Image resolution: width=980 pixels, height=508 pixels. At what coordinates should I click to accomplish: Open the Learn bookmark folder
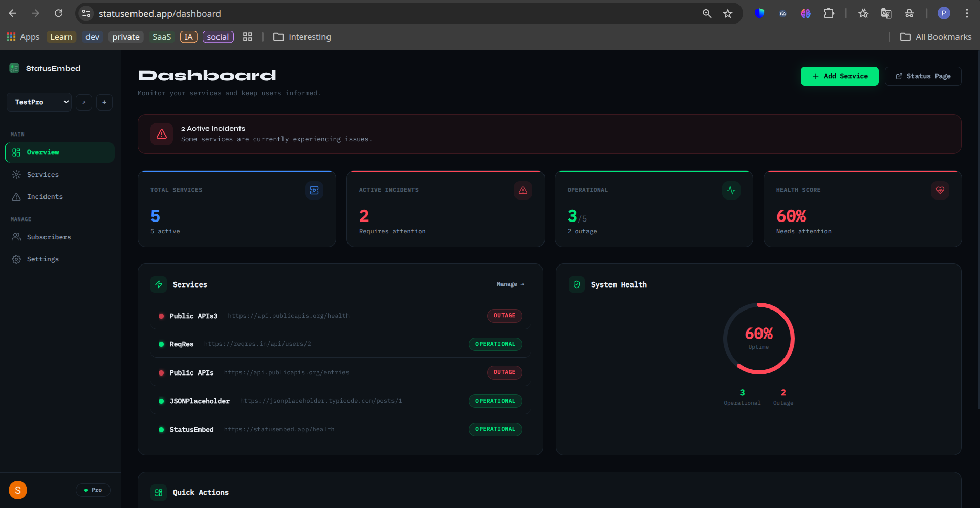[x=61, y=37]
